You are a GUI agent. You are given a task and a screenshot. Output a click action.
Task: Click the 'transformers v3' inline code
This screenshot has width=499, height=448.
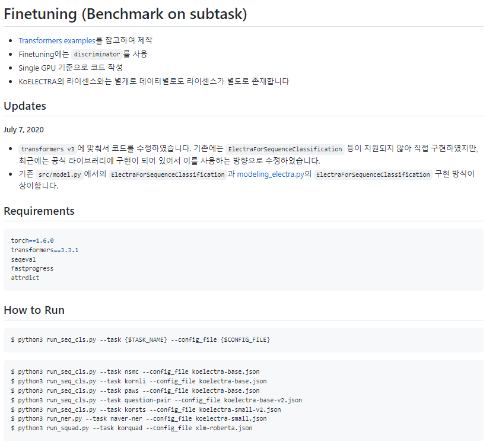[x=47, y=149]
